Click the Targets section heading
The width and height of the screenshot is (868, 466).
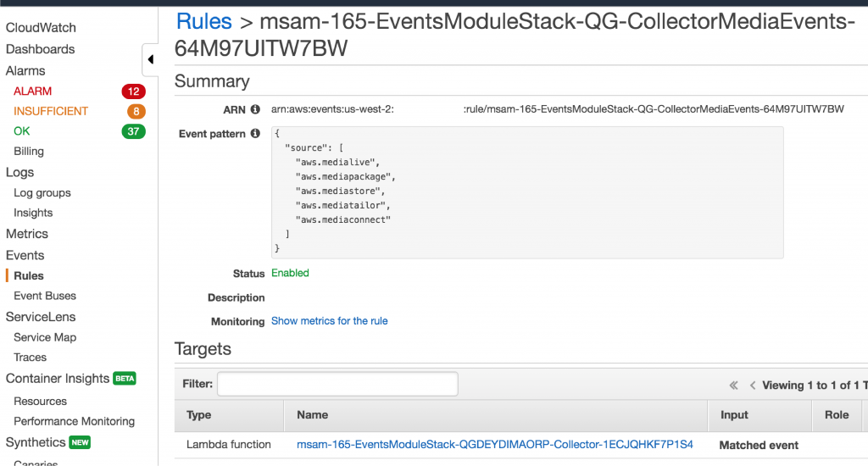coord(203,349)
